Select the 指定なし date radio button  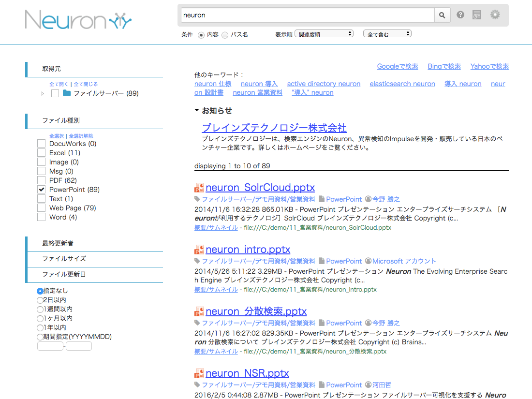tap(40, 291)
